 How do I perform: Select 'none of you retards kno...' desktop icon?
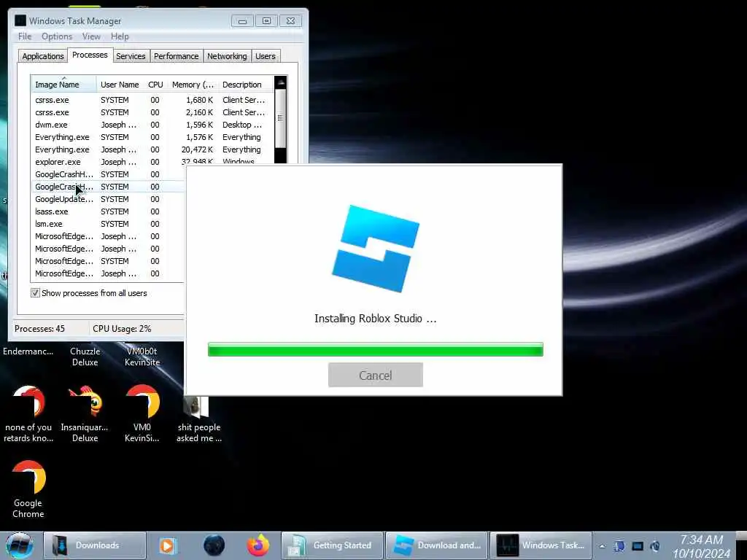(x=28, y=413)
